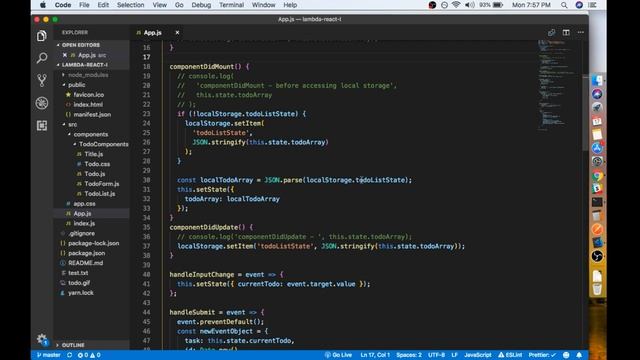Open the Search view in activity bar
Image resolution: width=640 pixels, height=360 pixels.
(42, 58)
